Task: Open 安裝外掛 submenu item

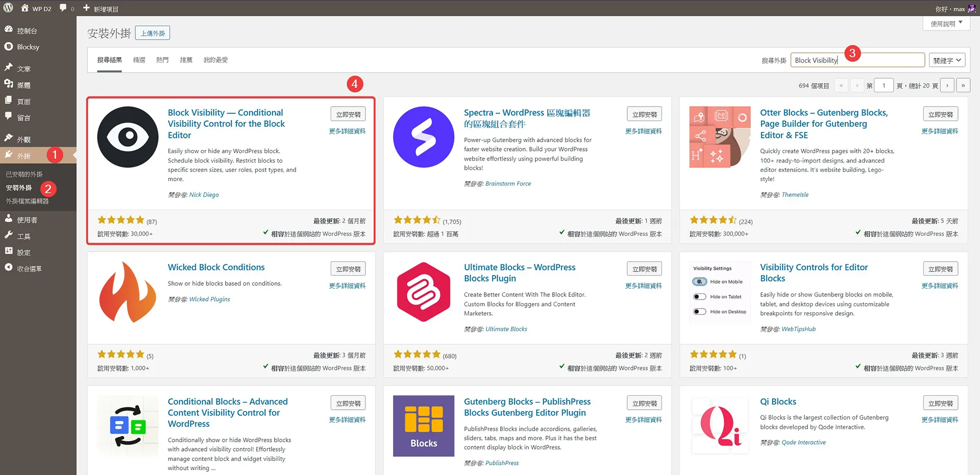Action: [x=19, y=188]
